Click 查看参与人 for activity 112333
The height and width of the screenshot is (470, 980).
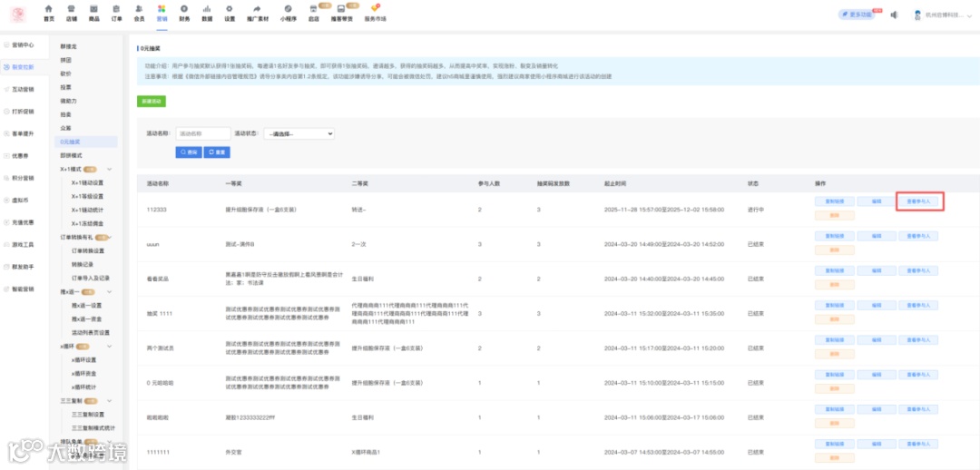(x=918, y=201)
